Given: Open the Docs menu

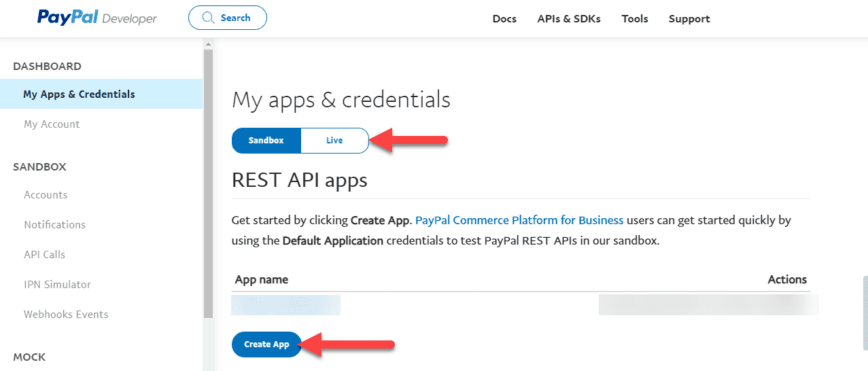Looking at the screenshot, I should click(x=504, y=19).
